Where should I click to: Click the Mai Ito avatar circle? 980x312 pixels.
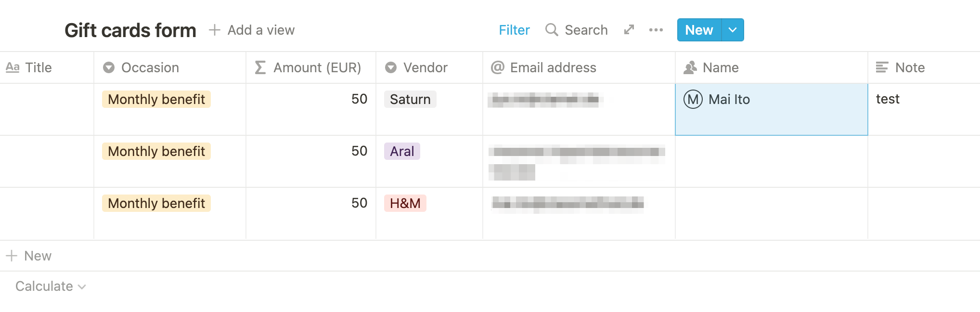tap(693, 100)
